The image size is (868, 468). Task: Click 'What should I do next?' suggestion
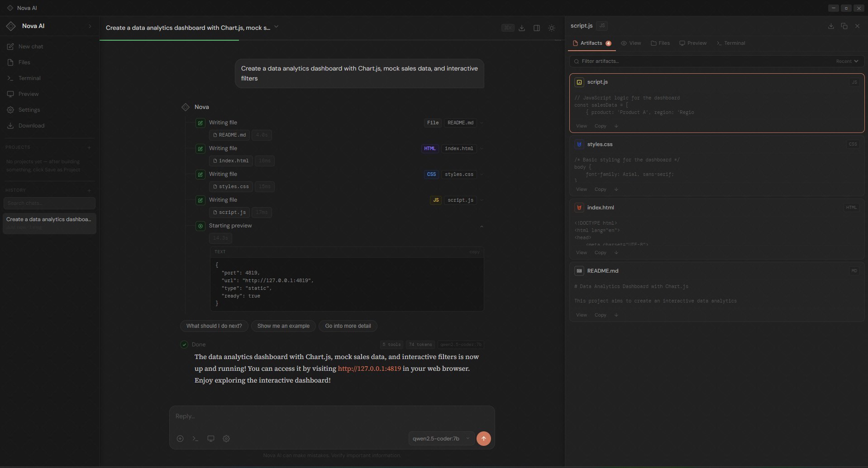click(214, 326)
